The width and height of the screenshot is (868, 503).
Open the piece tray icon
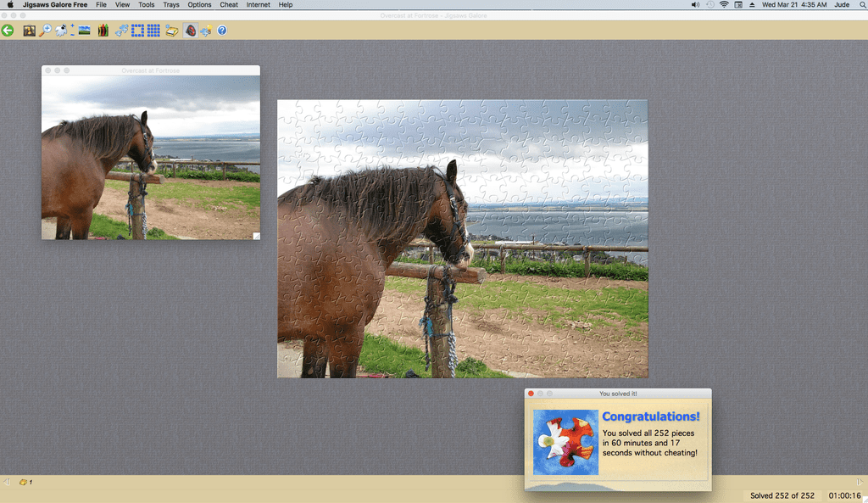172,31
